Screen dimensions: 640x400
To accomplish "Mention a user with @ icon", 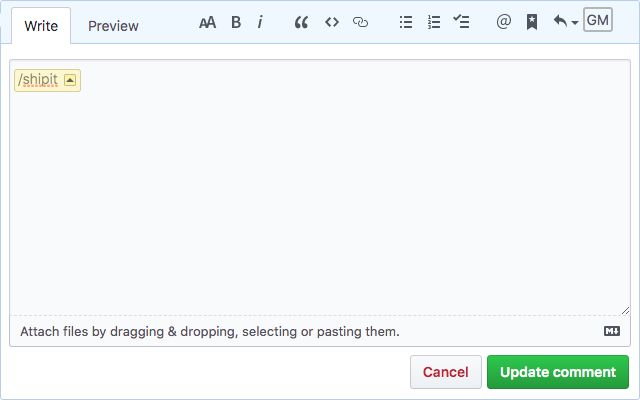I will tap(503, 22).
